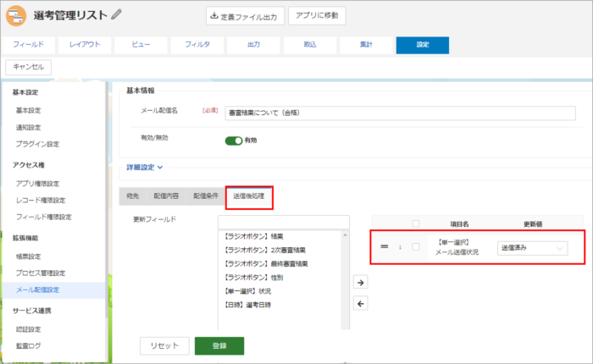Open アプリ権限設定 in sidebar
This screenshot has height=364, width=593.
(37, 184)
